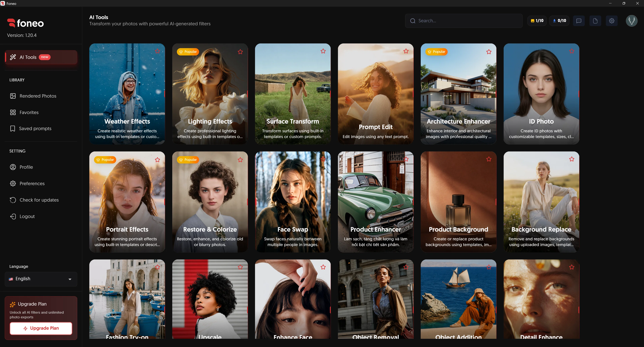This screenshot has height=347, width=644.
Task: Open Check for updates
Action: [x=41, y=200]
